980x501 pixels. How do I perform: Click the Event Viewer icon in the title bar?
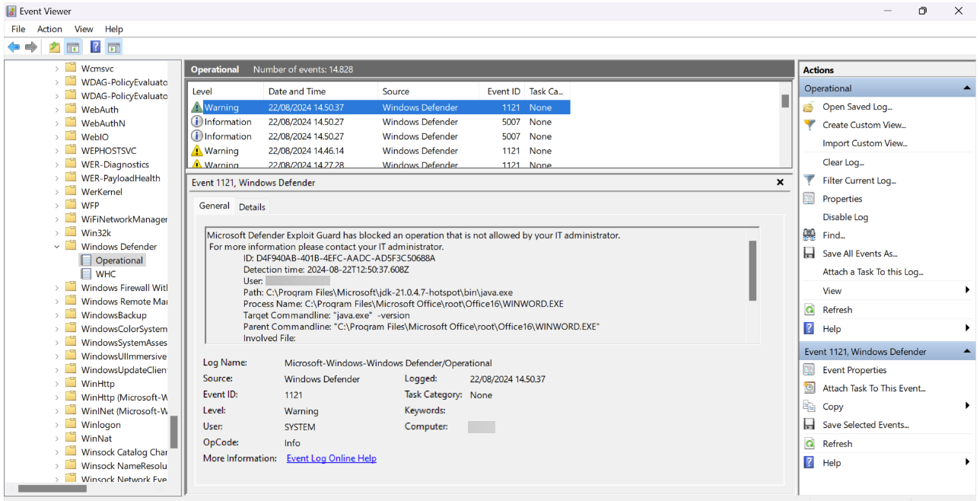[x=11, y=11]
